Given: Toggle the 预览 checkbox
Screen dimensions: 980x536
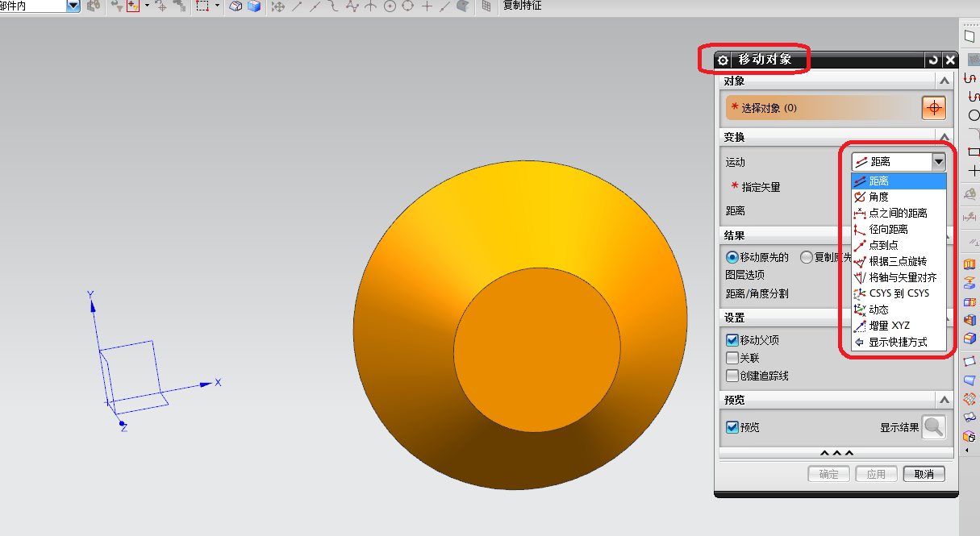Looking at the screenshot, I should click(732, 427).
